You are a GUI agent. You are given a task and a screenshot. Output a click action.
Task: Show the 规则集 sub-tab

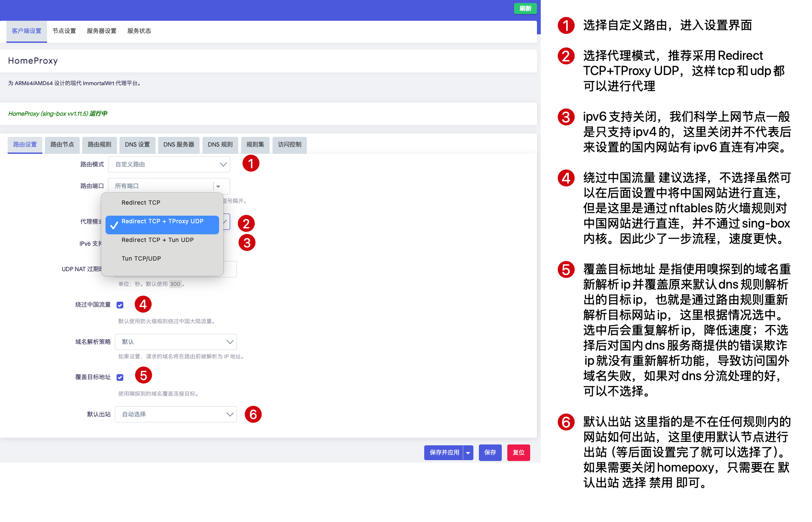point(255,144)
